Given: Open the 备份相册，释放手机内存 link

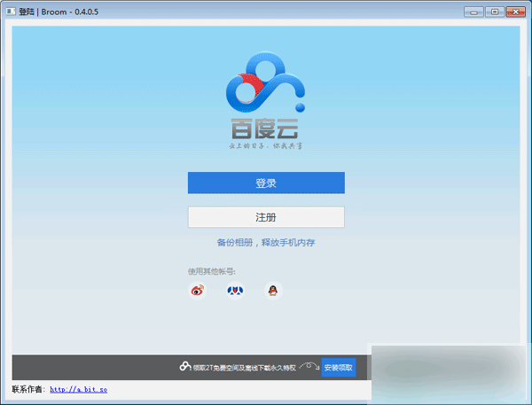Looking at the screenshot, I should tap(266, 242).
